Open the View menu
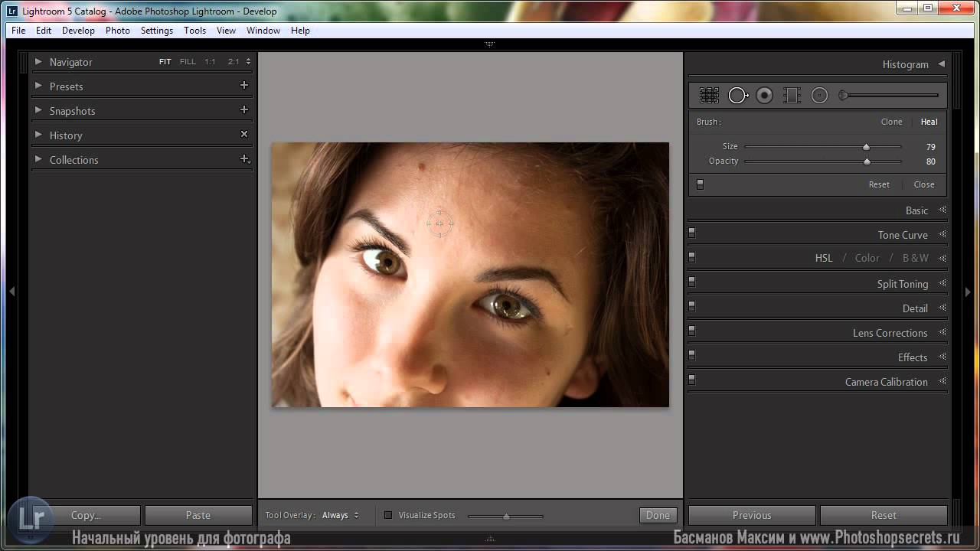Viewport: 980px width, 551px height. coord(226,31)
